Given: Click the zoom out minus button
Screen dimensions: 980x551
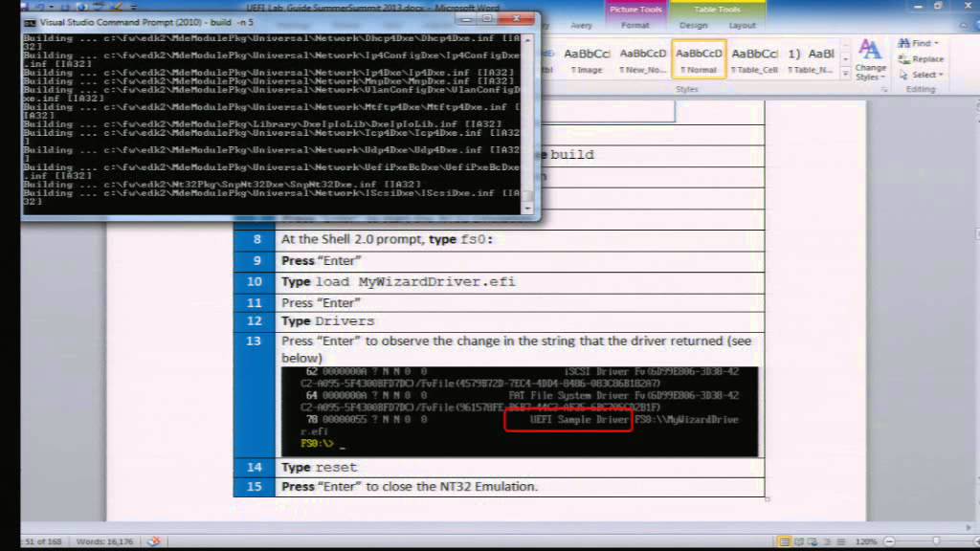Looking at the screenshot, I should pos(889,541).
